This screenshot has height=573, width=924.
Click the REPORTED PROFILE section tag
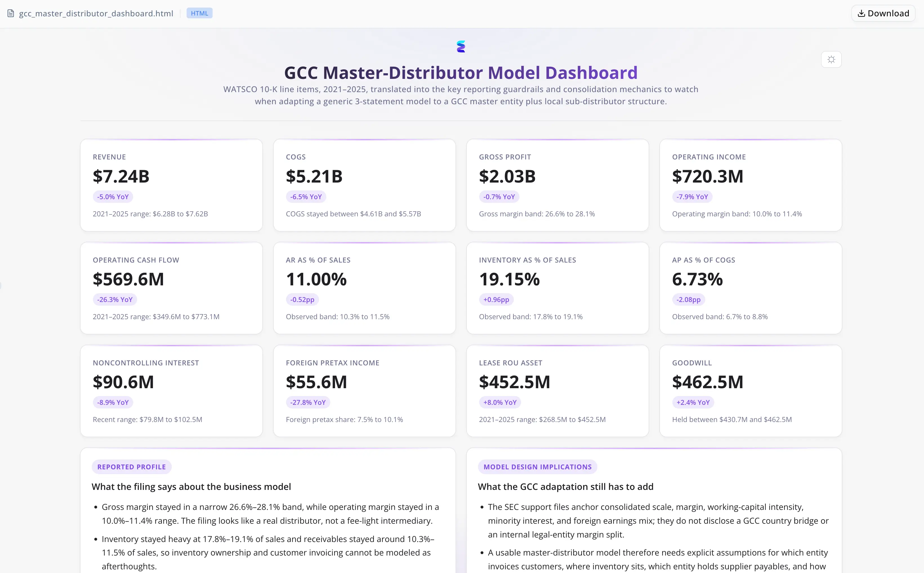click(x=131, y=467)
